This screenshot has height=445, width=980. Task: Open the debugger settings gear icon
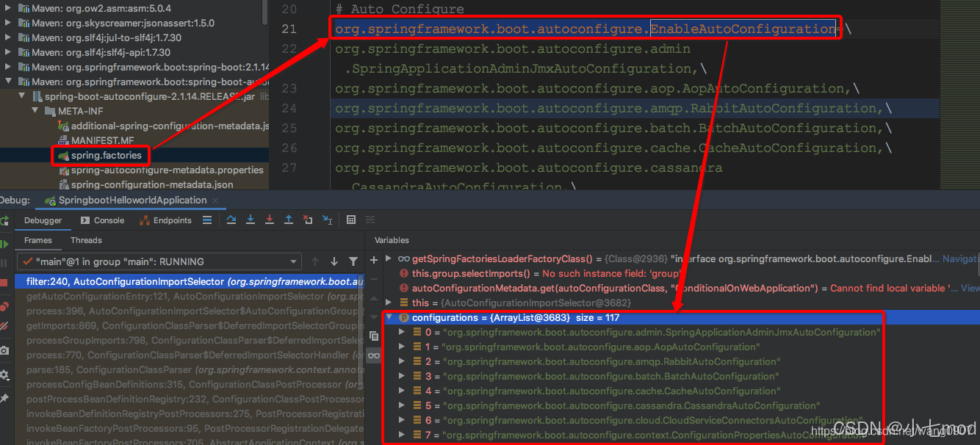4,375
